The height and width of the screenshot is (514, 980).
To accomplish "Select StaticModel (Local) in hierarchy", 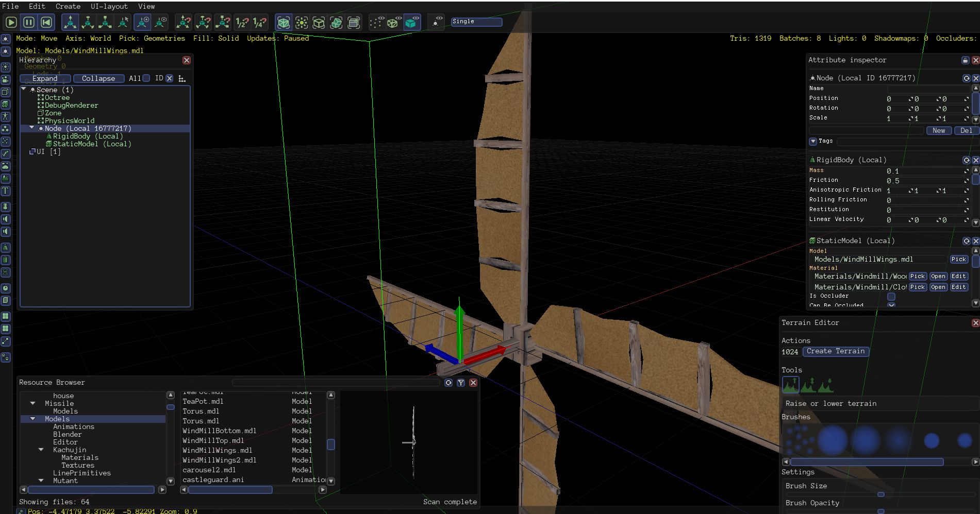I will pos(92,144).
